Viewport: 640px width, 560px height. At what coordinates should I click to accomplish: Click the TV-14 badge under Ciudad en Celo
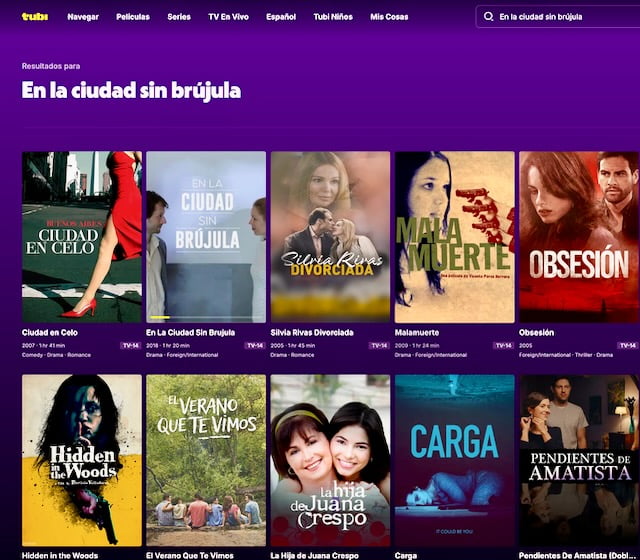[x=131, y=346]
